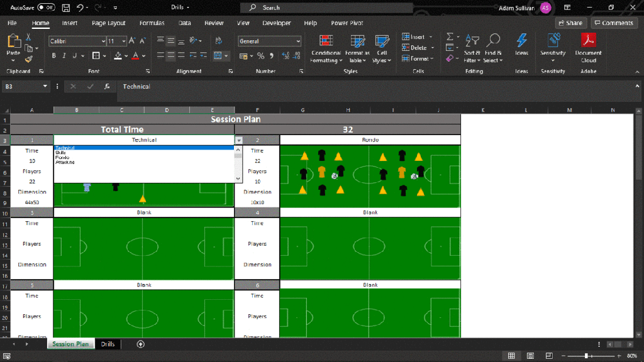The image size is (644, 362).
Task: Click the Save icon in the title bar
Action: click(67, 8)
